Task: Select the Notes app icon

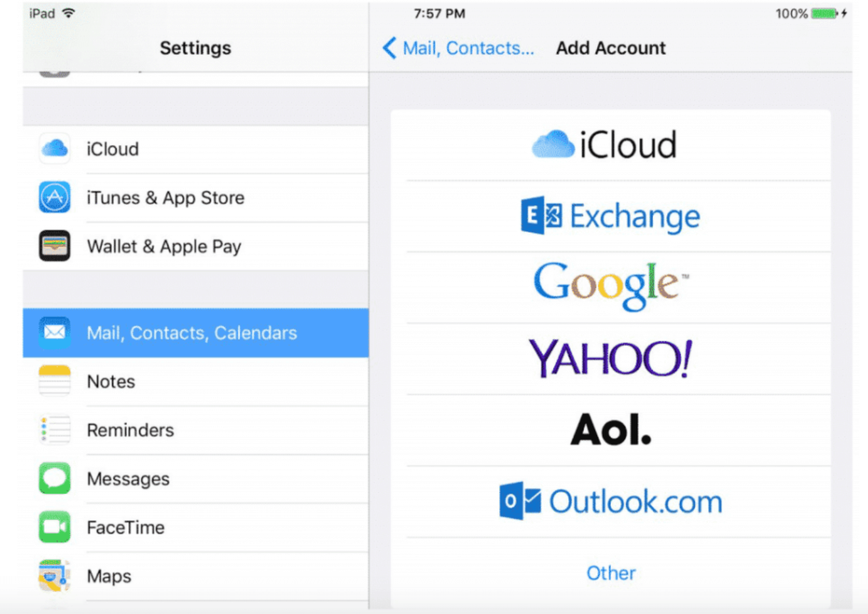Action: pyautogui.click(x=54, y=381)
